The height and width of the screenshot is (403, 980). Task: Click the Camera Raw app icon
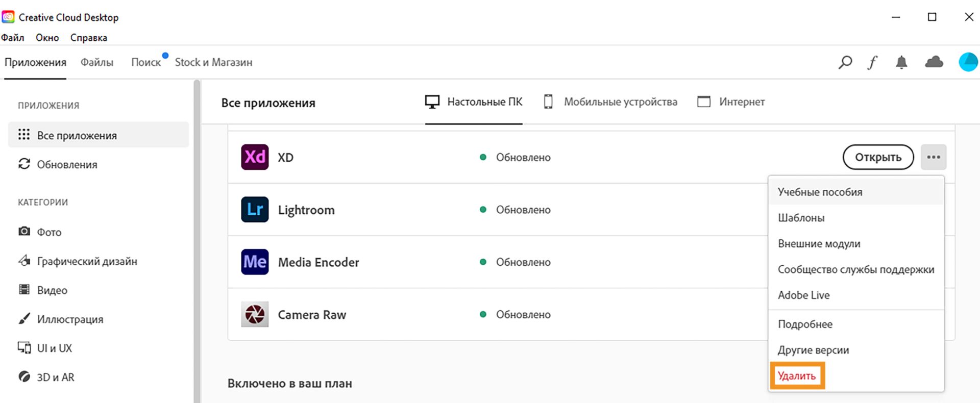[x=255, y=314]
